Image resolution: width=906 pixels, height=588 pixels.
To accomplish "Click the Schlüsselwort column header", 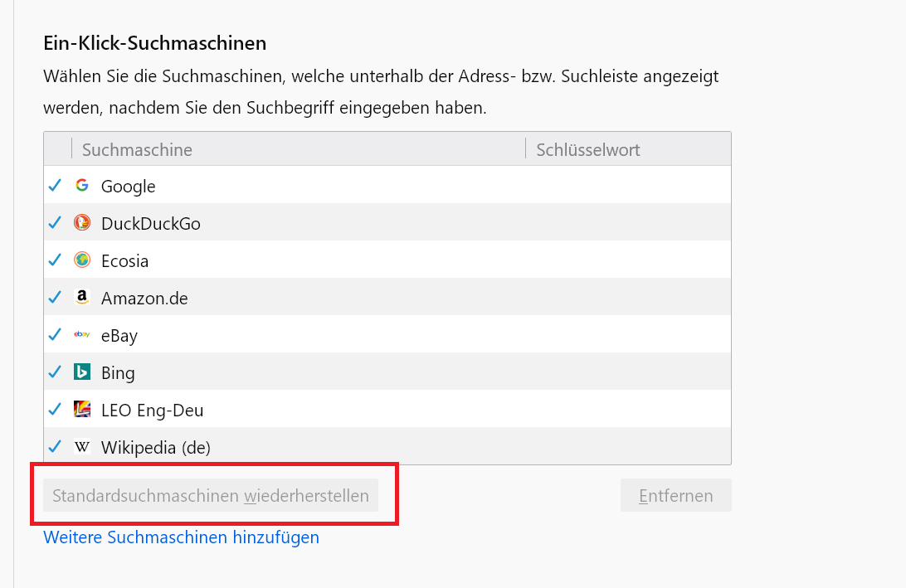I will (588, 150).
